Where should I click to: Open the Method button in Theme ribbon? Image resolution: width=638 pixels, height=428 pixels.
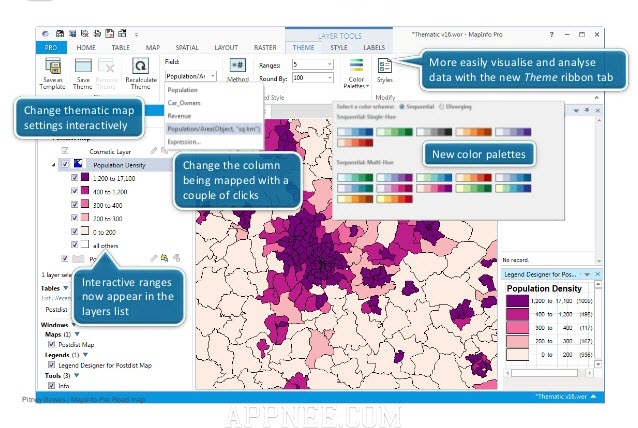(x=238, y=70)
